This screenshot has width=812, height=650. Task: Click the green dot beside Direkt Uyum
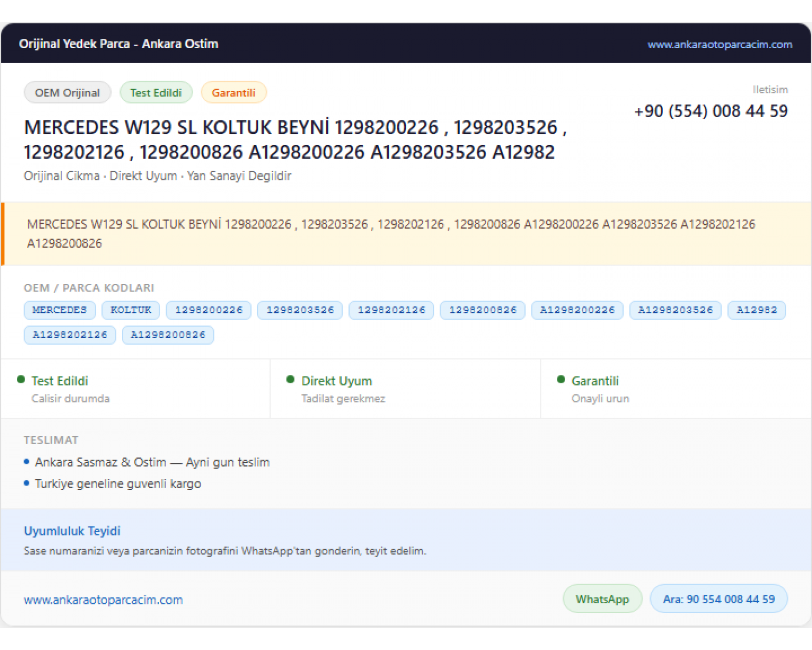[291, 380]
